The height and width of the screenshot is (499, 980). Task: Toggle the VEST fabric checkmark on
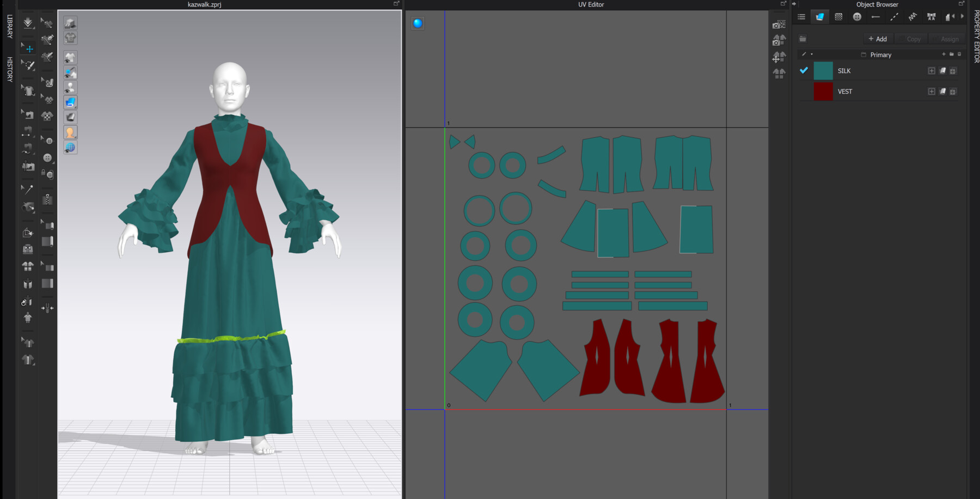(804, 91)
